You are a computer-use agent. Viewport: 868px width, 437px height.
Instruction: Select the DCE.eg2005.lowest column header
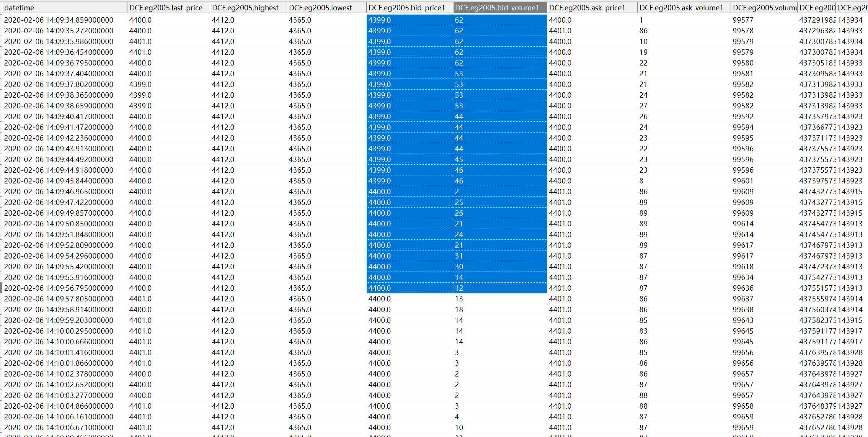click(326, 8)
